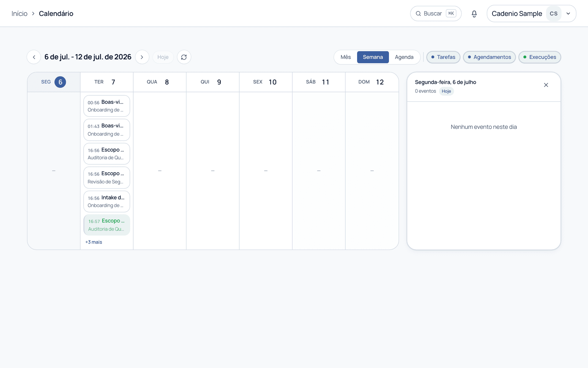588x368 pixels.
Task: Go to the previous week arrow
Action: click(34, 57)
